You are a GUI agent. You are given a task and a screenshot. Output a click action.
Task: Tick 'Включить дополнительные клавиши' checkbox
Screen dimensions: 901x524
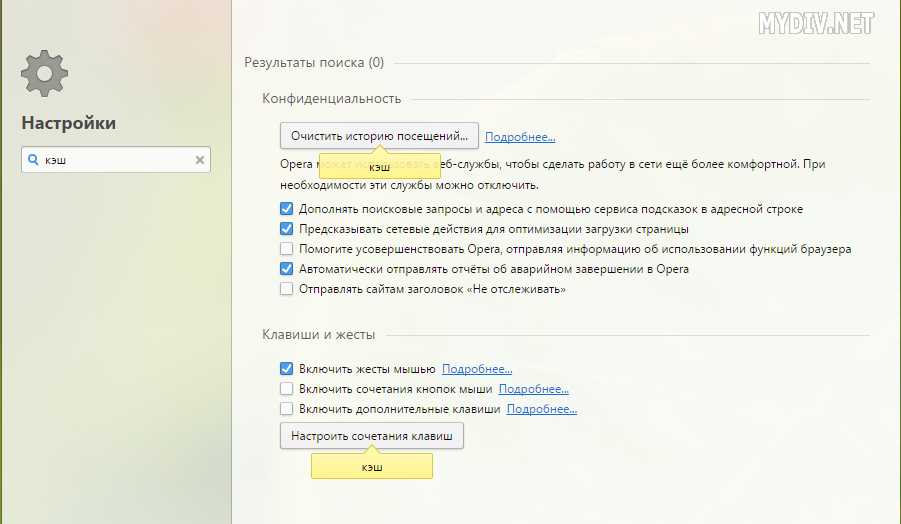click(x=287, y=409)
